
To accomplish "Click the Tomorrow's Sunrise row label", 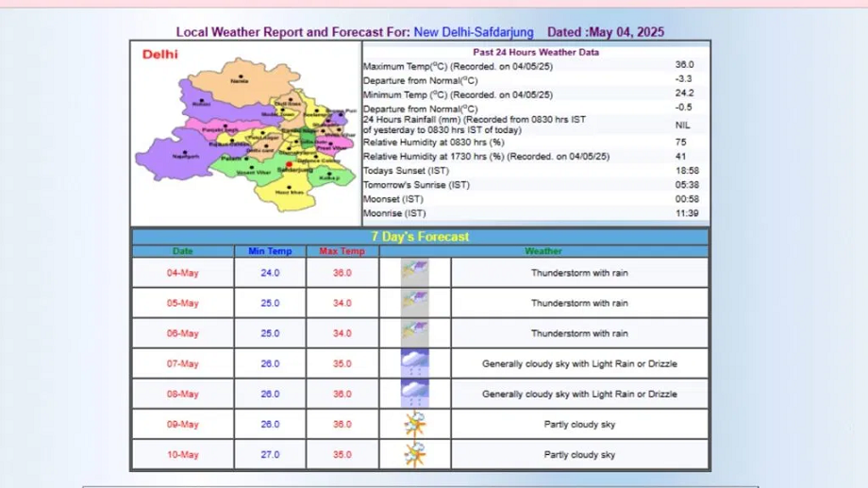I will click(416, 185).
